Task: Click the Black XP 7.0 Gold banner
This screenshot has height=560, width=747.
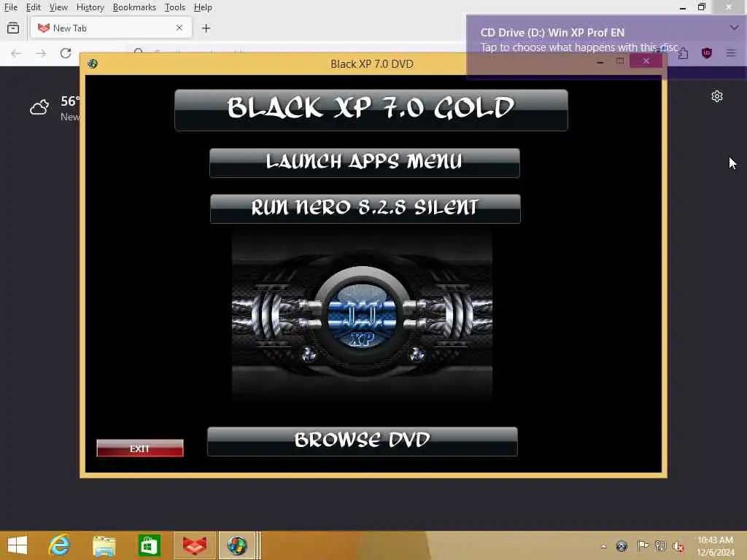Action: pos(371,110)
